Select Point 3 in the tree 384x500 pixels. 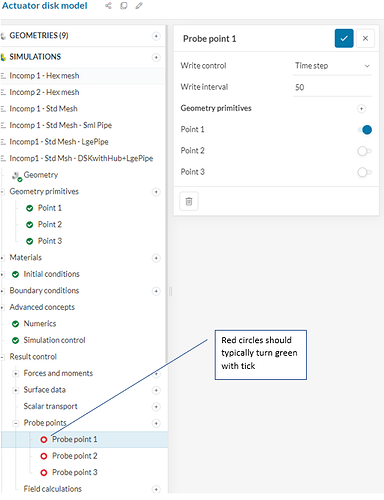click(50, 241)
